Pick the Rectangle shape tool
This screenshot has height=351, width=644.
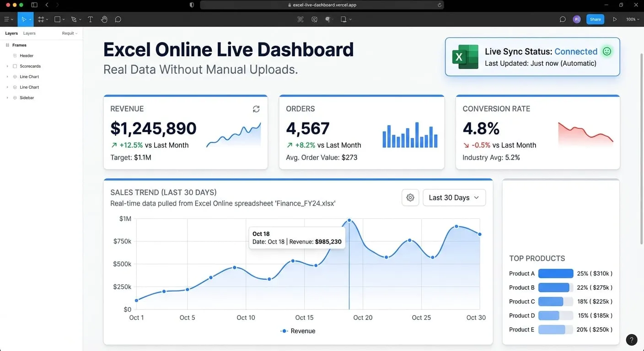coord(58,19)
